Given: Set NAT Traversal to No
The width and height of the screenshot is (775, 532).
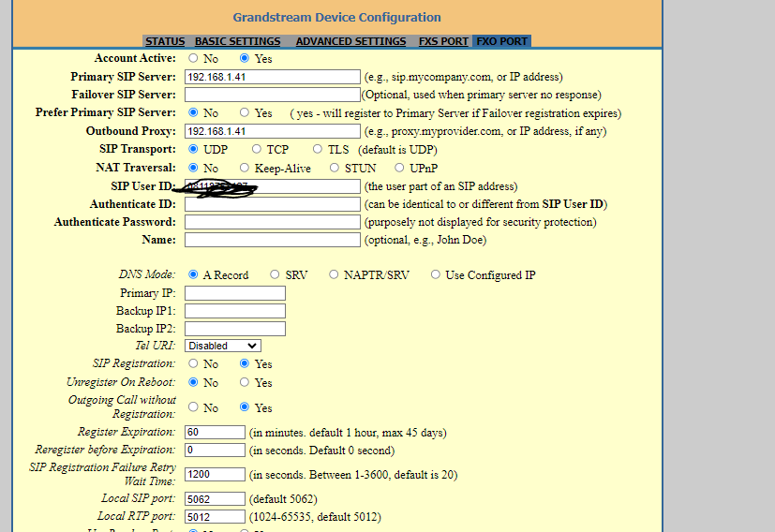Looking at the screenshot, I should pos(193,168).
